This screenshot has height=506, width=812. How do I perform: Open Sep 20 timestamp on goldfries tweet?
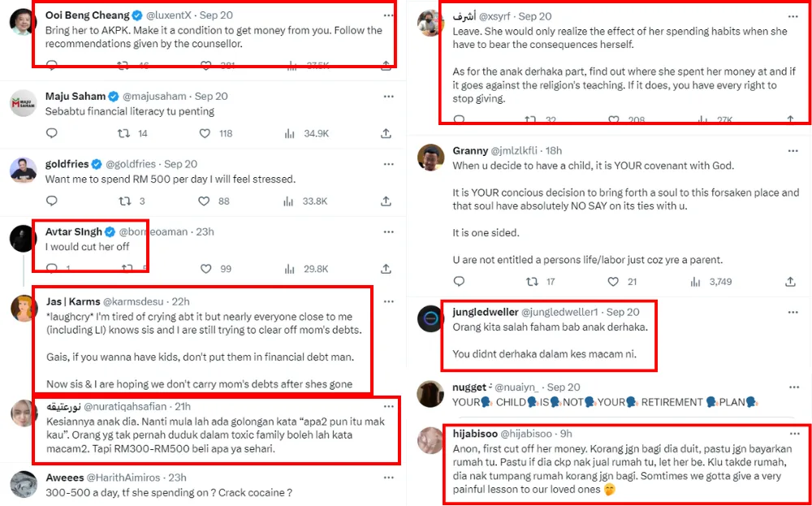pos(180,164)
